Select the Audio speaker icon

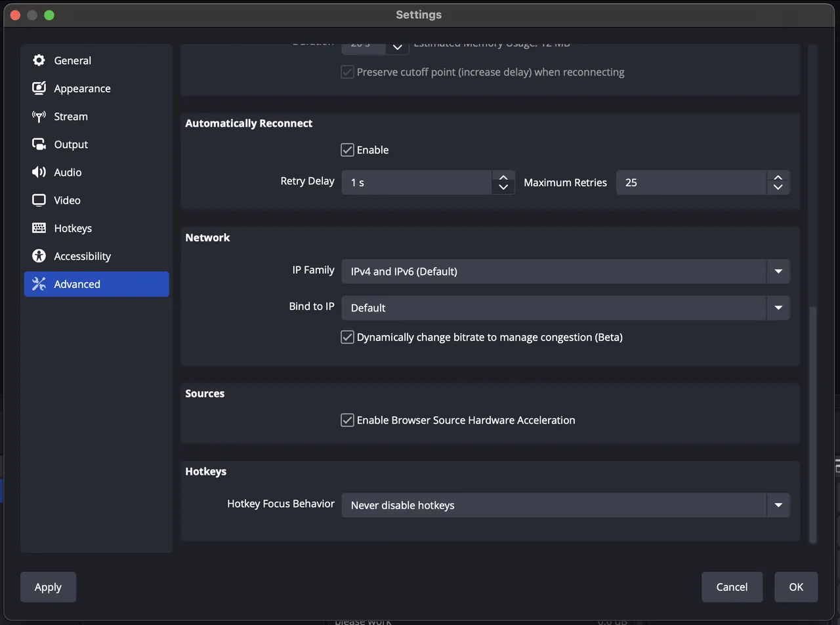coord(39,172)
